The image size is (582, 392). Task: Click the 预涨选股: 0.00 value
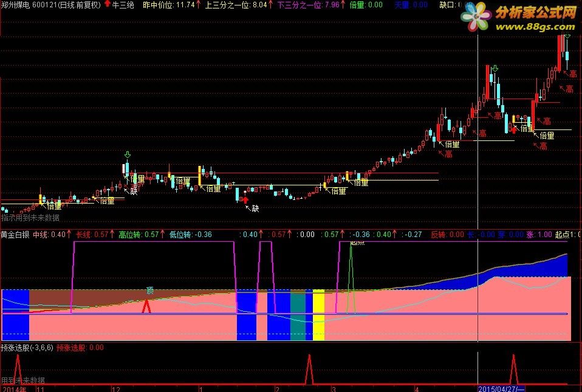point(80,348)
